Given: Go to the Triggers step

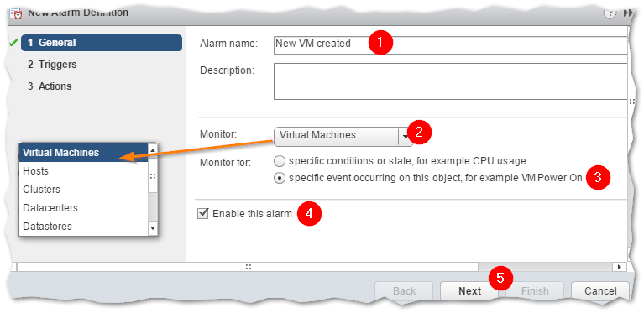Looking at the screenshot, I should (52, 65).
